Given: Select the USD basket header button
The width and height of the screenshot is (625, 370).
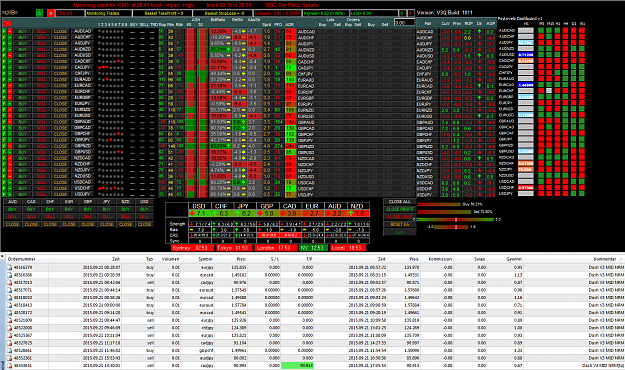Looking at the screenshot, I should (x=144, y=202).
